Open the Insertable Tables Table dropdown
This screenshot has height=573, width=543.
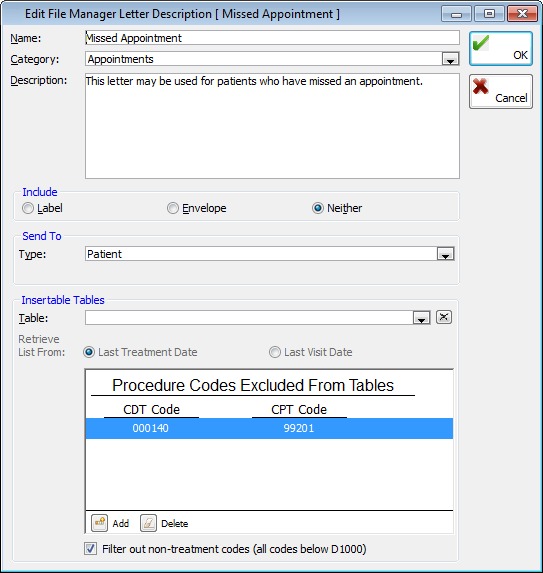(421, 318)
